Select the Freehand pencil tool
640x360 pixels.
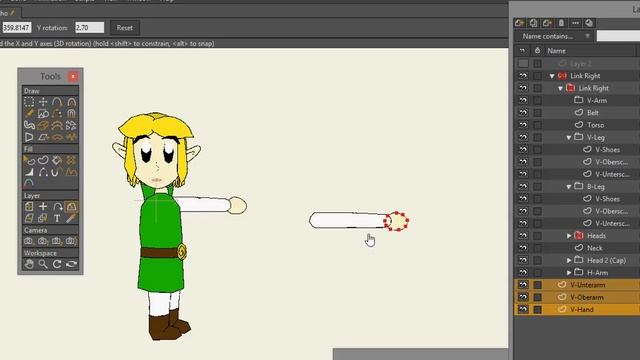pos(29,113)
